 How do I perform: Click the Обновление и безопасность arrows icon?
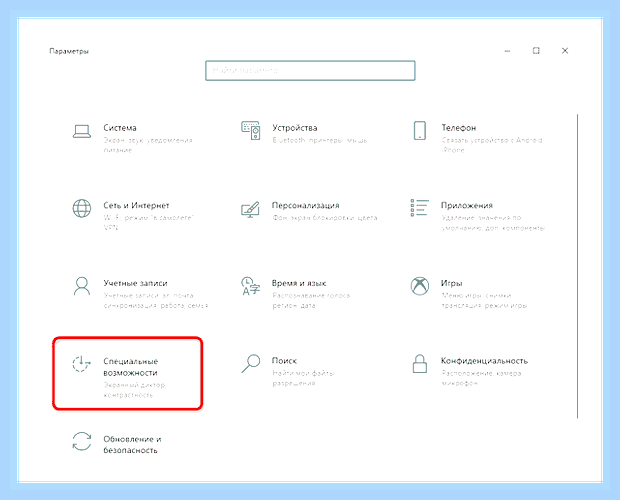tap(82, 442)
